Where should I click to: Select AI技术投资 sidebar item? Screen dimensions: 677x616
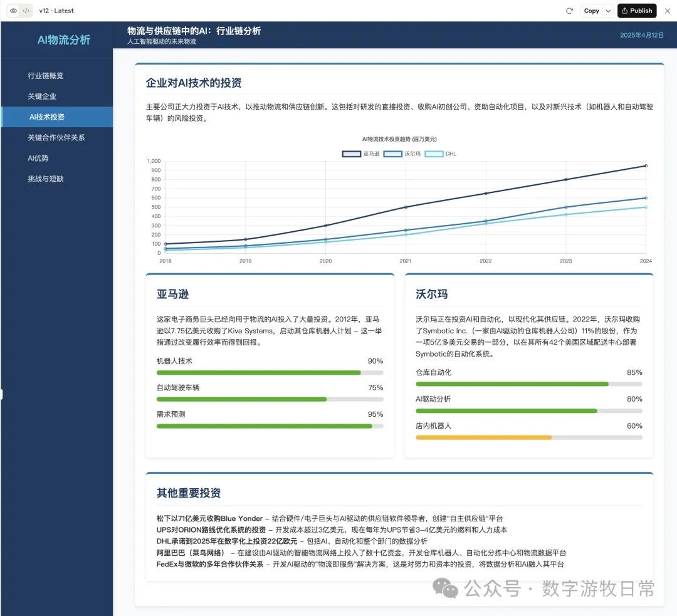(x=47, y=117)
